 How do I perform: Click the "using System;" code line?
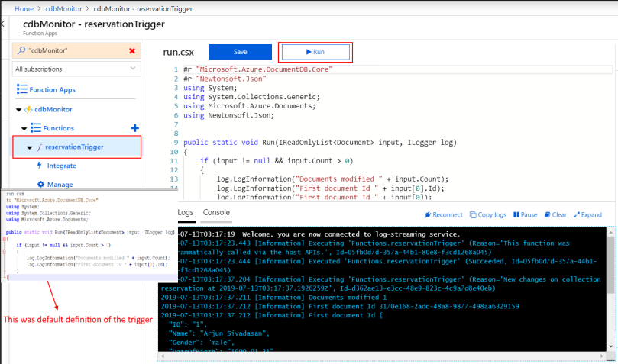coord(210,88)
